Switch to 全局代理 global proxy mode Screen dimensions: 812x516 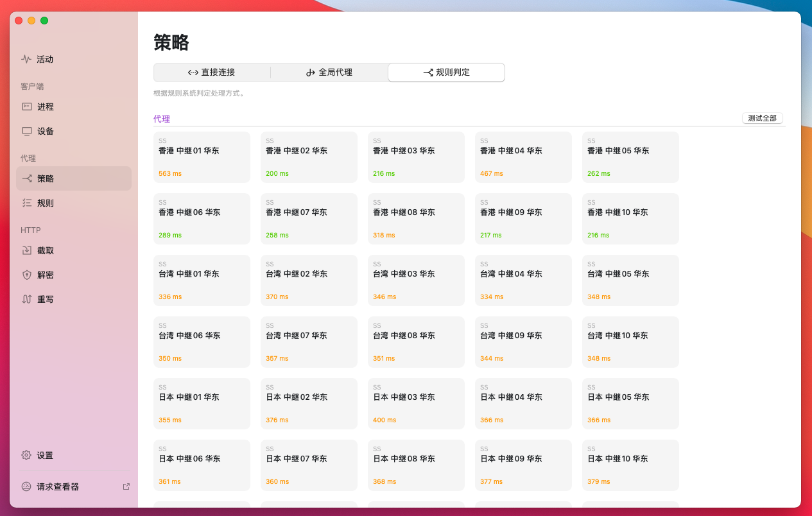[x=329, y=73]
